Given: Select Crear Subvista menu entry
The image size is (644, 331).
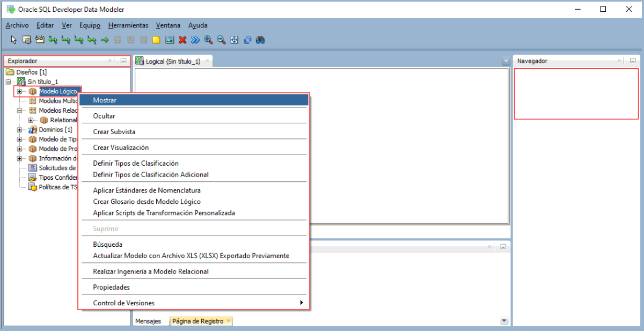Looking at the screenshot, I should tap(194, 131).
